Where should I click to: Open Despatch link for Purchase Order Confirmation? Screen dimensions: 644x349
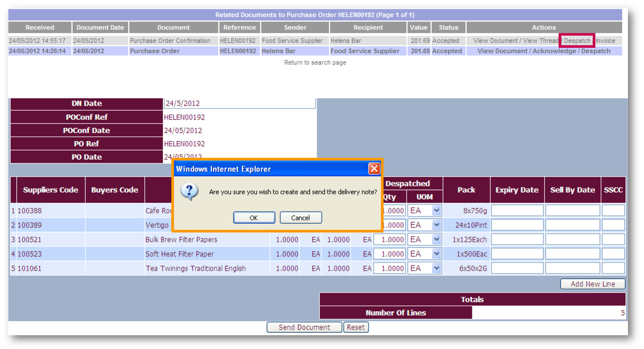click(577, 41)
